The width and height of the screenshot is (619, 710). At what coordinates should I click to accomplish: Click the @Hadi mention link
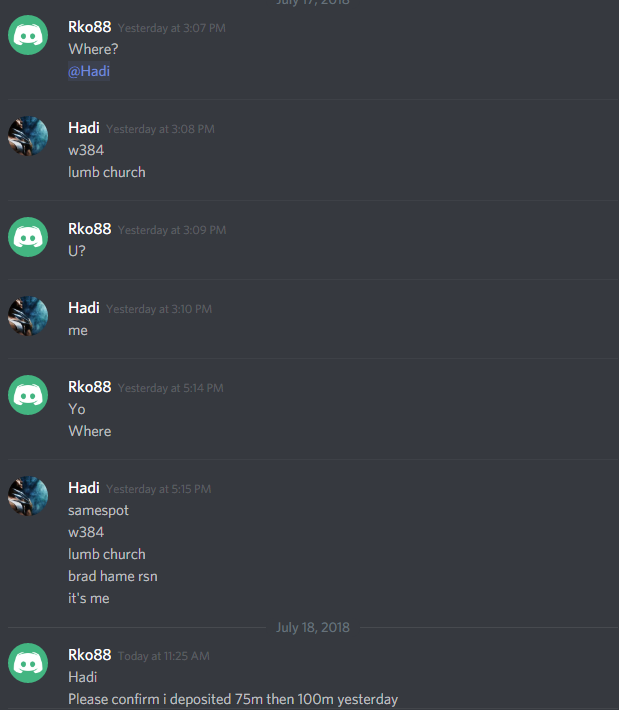pos(89,71)
